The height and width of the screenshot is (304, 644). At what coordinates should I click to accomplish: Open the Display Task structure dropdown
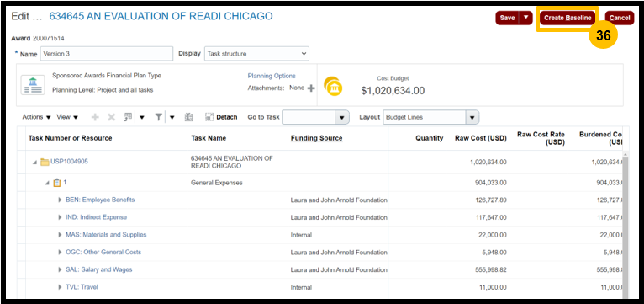click(x=256, y=54)
